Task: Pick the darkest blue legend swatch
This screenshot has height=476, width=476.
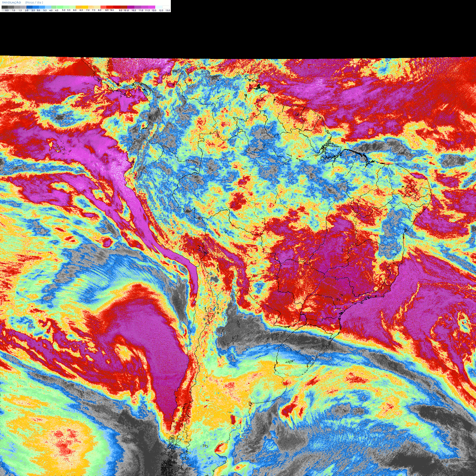Action: [29, 7]
